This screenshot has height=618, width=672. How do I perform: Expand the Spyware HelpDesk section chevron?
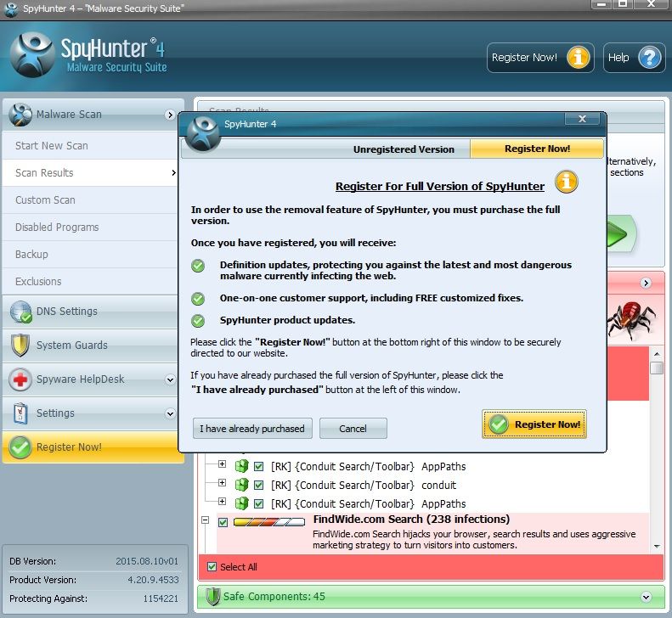pos(170,379)
